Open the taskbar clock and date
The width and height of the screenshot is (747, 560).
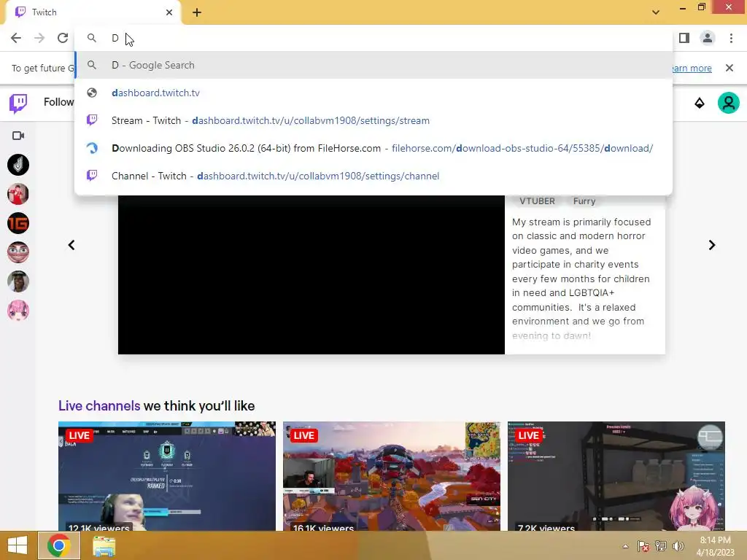point(715,546)
